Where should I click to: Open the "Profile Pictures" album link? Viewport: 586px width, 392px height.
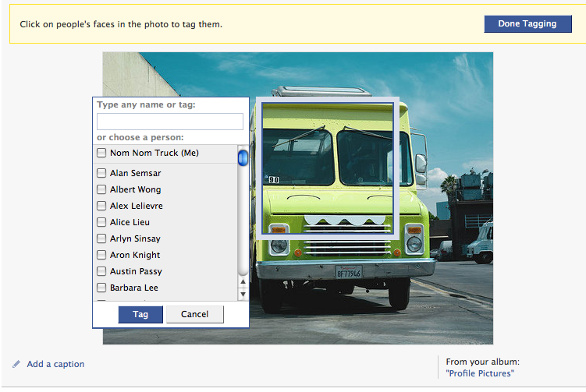tap(480, 373)
